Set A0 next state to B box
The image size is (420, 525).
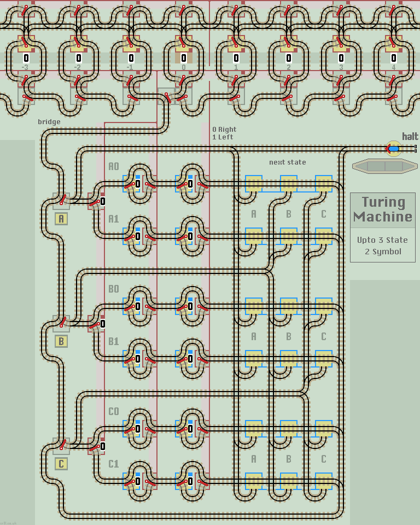[289, 184]
